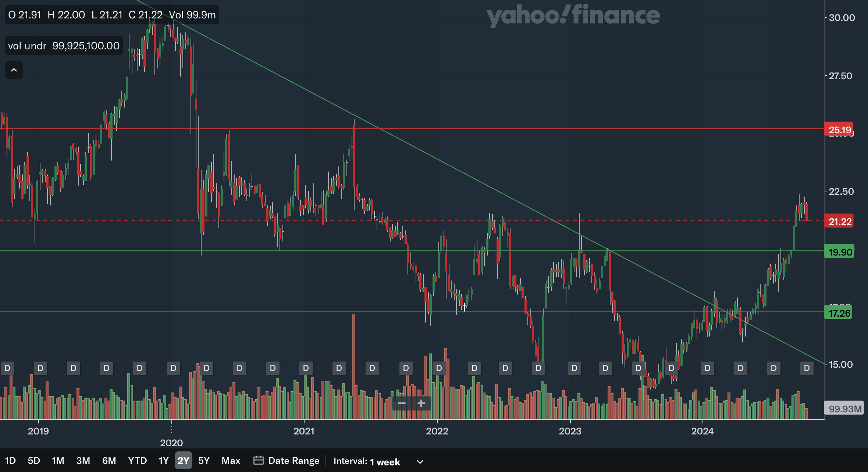Click the dividend marker nearest 2019

pyautogui.click(x=40, y=368)
